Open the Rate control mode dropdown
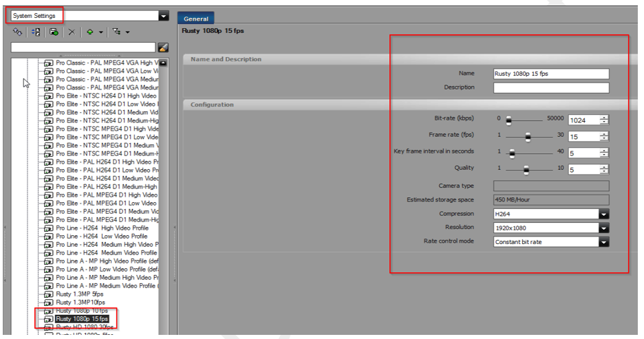 (x=603, y=242)
